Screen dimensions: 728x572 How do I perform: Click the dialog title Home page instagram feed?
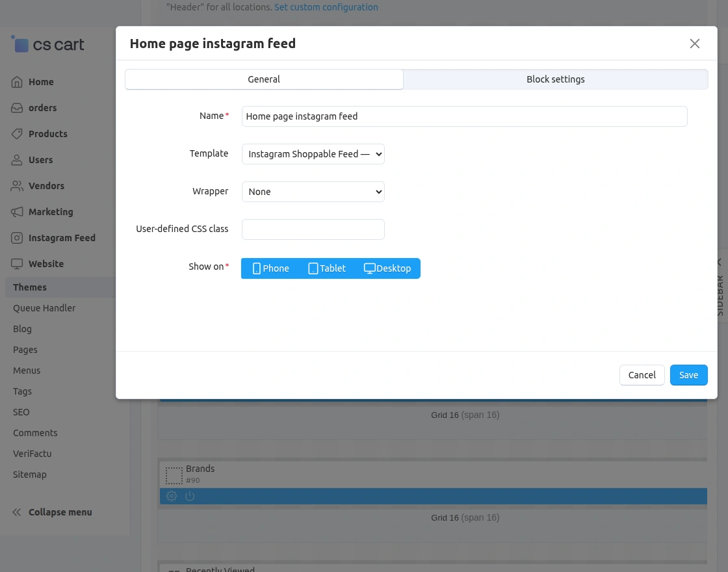click(x=213, y=44)
